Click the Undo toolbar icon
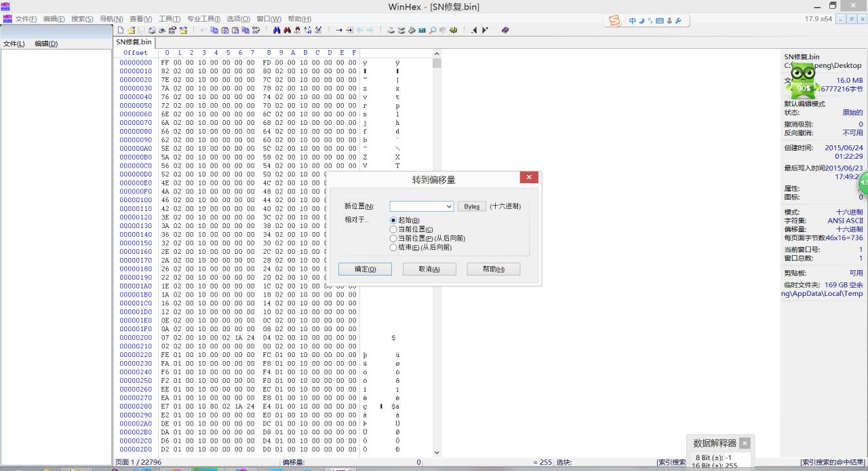The height and width of the screenshot is (471, 868). tap(204, 30)
